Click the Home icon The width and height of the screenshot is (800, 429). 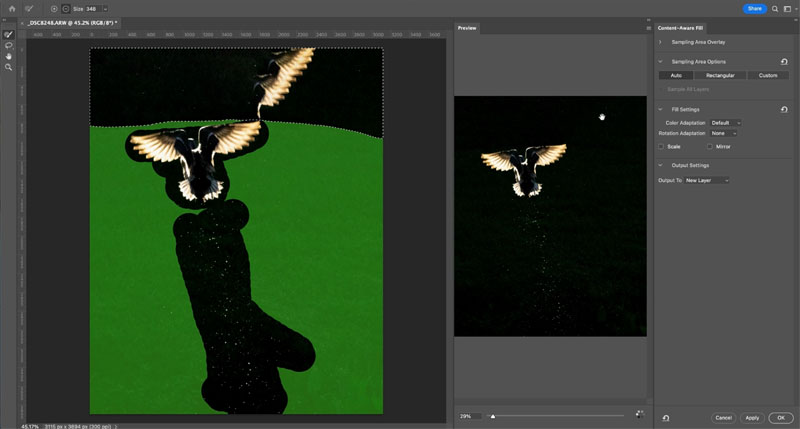coord(11,8)
